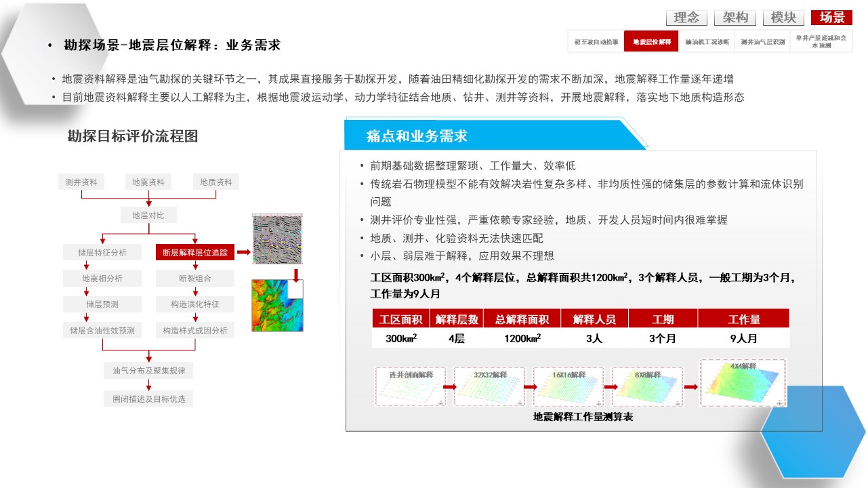Click the 3个月 table cell
The height and width of the screenshot is (488, 868).
click(x=663, y=338)
